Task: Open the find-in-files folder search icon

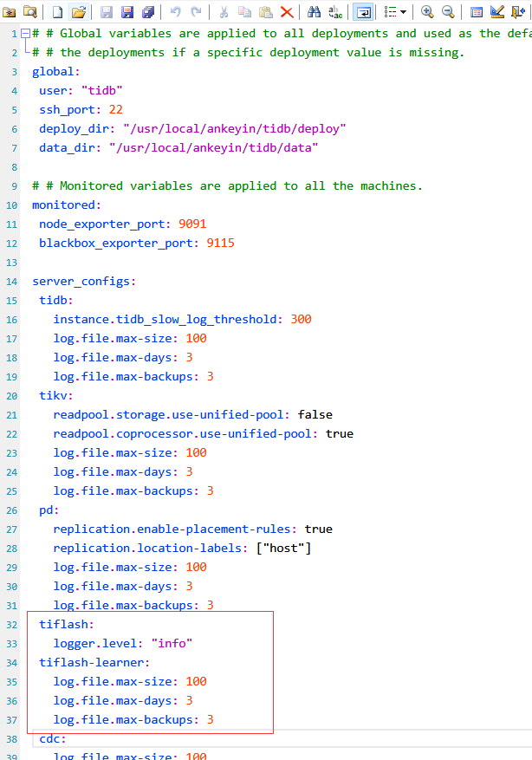Action: coord(30,11)
